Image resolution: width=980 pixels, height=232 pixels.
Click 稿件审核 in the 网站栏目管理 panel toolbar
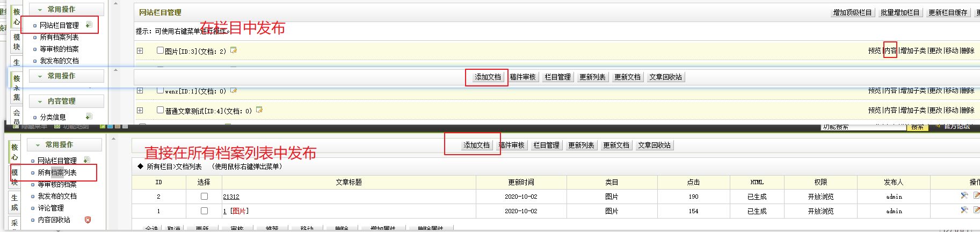tap(522, 77)
